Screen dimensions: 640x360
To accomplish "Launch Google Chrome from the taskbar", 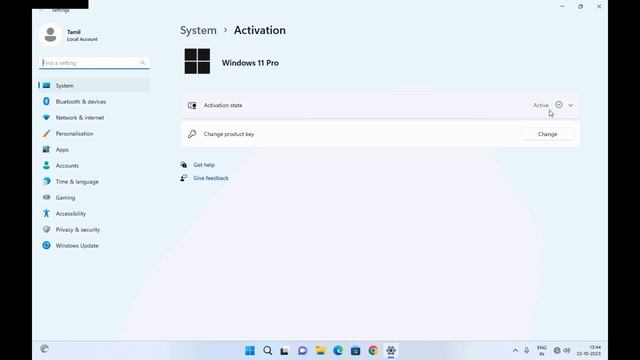I will click(x=373, y=351).
